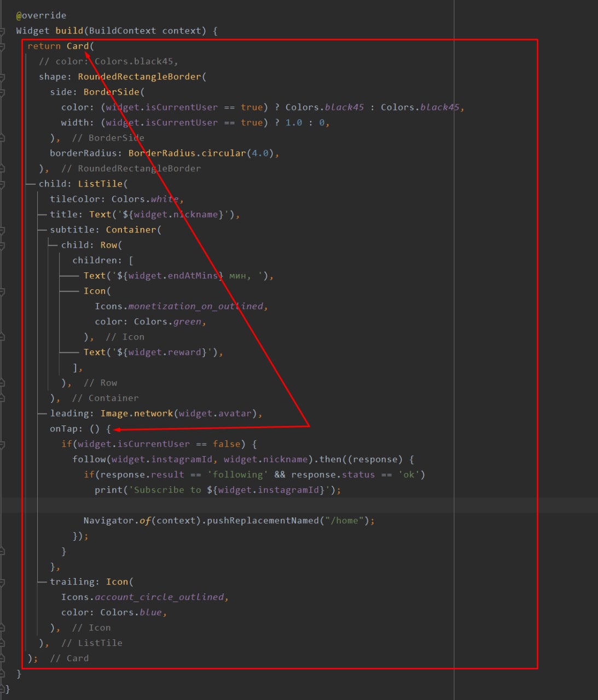Click the Row constructor

pos(108,245)
